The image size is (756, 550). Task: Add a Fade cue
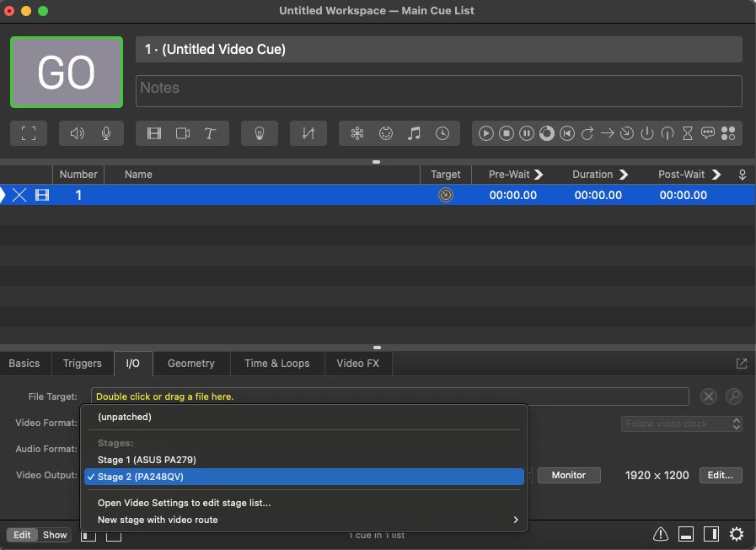tap(308, 133)
